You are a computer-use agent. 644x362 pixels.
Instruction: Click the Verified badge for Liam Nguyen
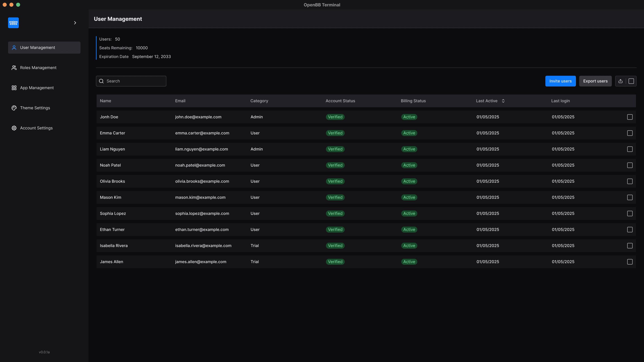pos(335,149)
